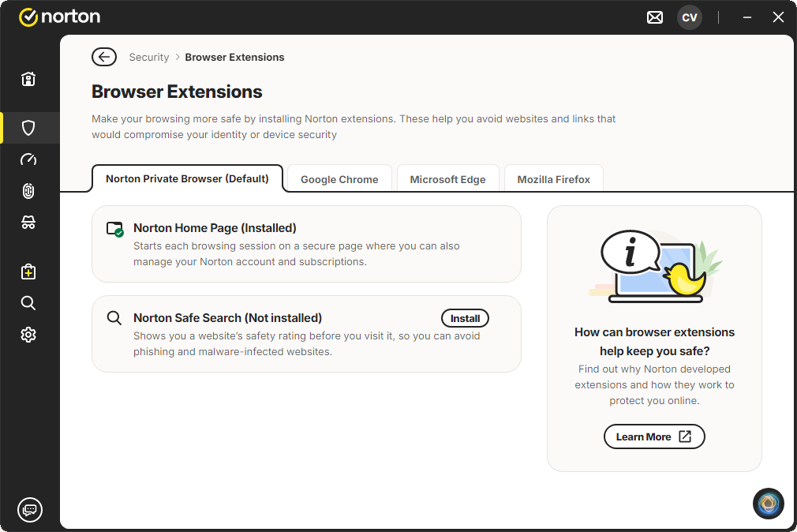
Task: Open the incognito Privacy sidebar icon
Action: [28, 223]
